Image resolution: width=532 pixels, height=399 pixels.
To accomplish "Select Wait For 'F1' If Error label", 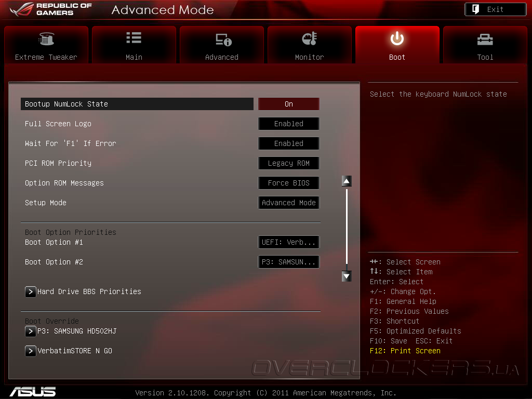I will pos(71,143).
